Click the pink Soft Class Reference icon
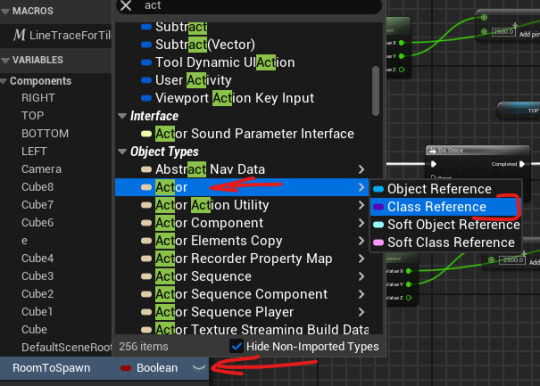The height and width of the screenshot is (386, 540). coord(378,242)
